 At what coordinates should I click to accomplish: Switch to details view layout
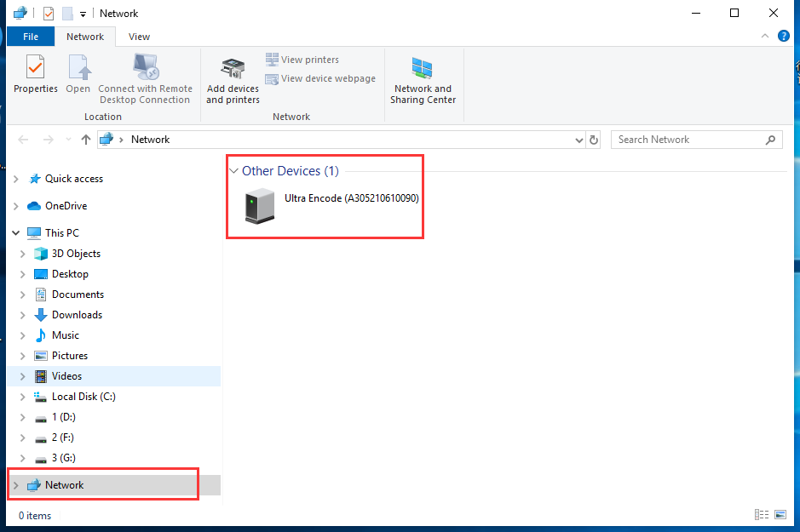pyautogui.click(x=761, y=515)
